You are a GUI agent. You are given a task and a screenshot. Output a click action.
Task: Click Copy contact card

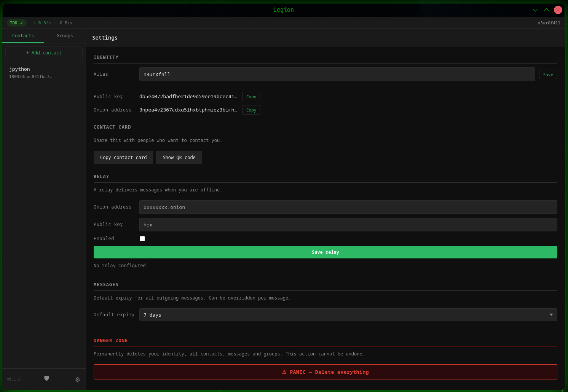tap(123, 158)
